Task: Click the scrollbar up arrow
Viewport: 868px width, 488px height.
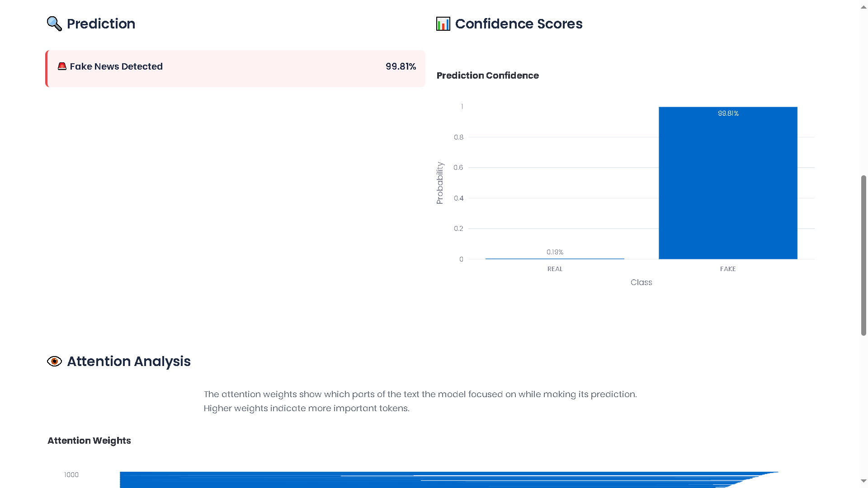Action: (x=863, y=7)
